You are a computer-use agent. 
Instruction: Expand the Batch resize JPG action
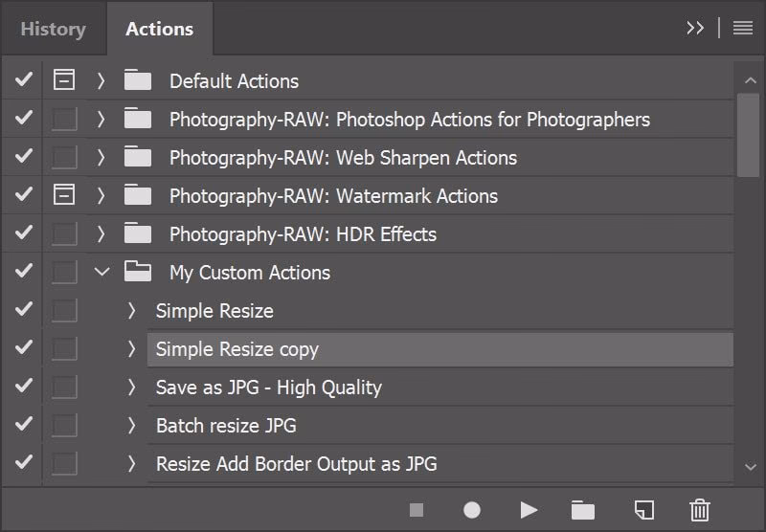coord(131,425)
